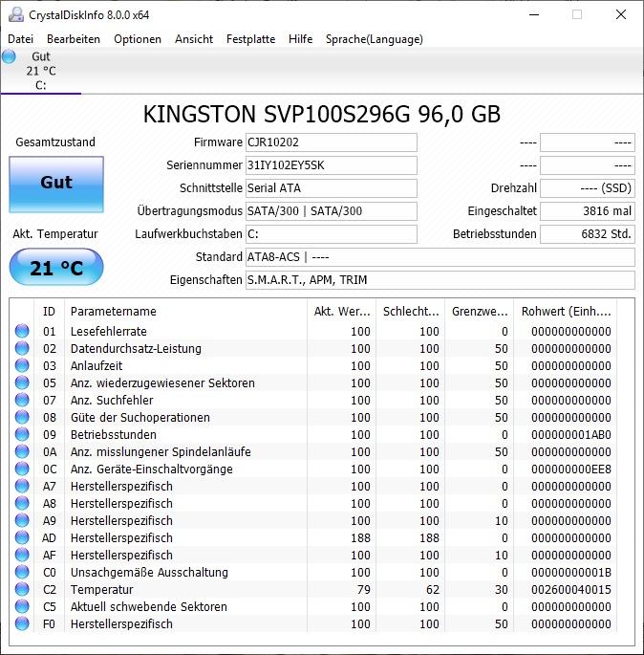
Task: Click the serial number field 31IY102EY5SK
Action: coord(332,165)
